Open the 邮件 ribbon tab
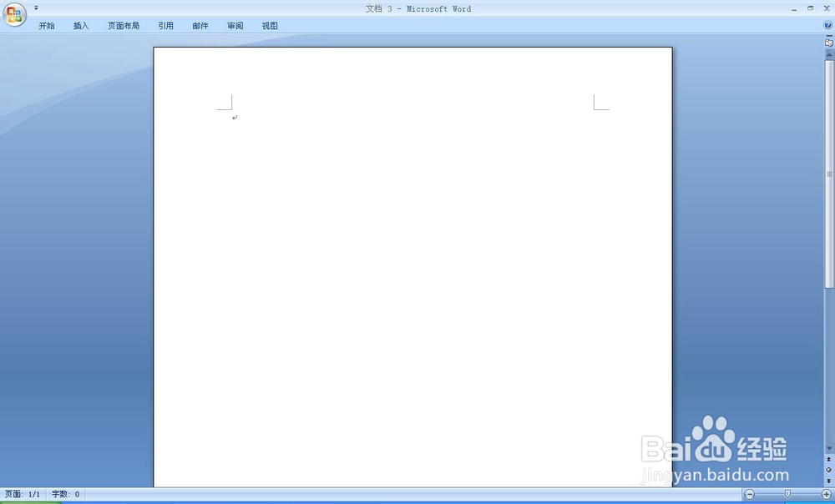Screen dimensions: 835x504 200,26
